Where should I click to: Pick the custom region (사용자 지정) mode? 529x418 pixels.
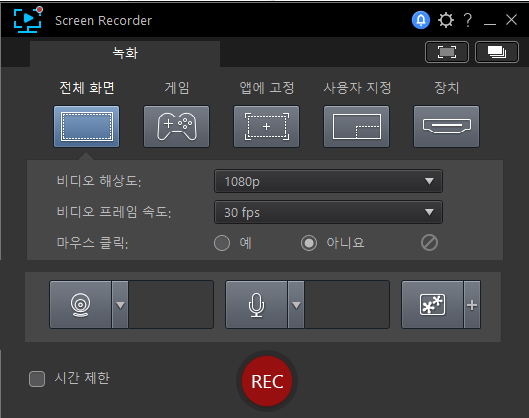[x=357, y=127]
